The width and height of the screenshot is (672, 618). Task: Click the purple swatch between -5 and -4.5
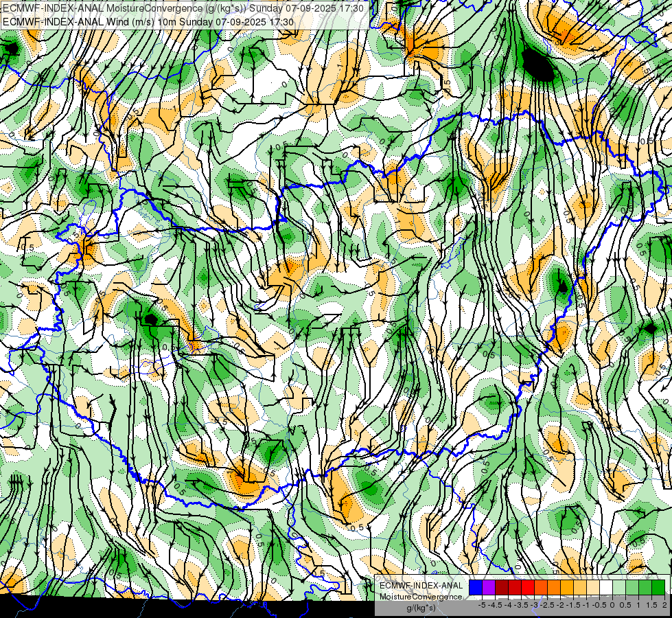489,588
